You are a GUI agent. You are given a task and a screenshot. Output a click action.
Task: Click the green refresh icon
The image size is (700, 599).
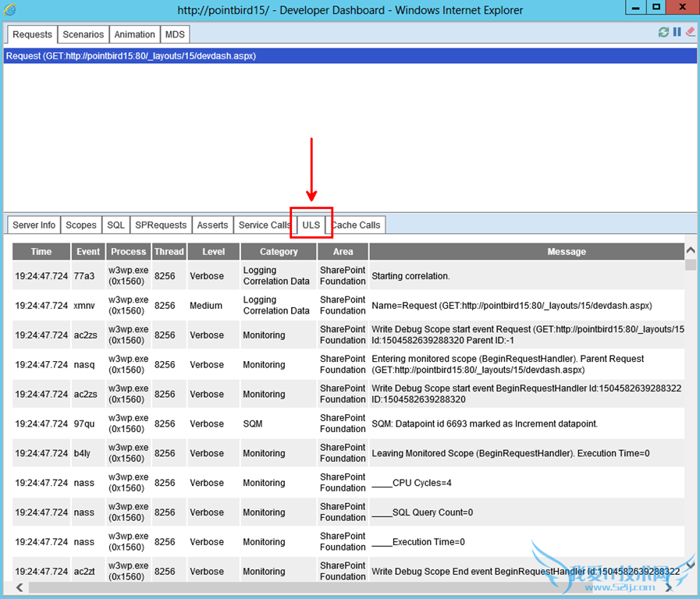663,33
